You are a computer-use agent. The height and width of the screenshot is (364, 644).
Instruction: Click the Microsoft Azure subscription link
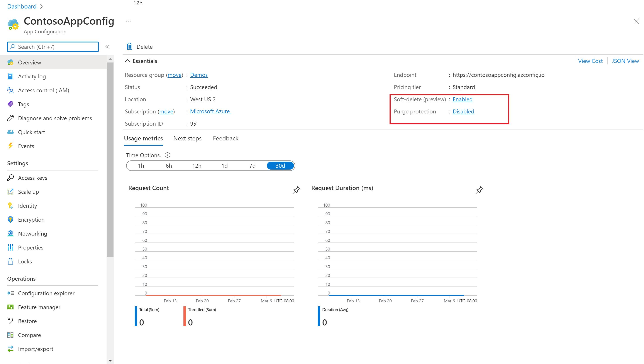210,111
